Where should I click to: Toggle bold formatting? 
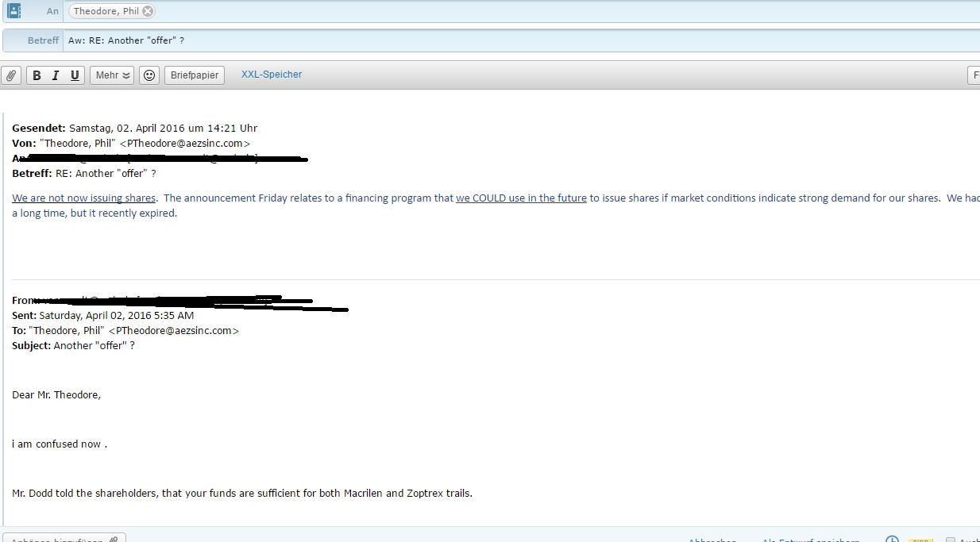pos(37,75)
